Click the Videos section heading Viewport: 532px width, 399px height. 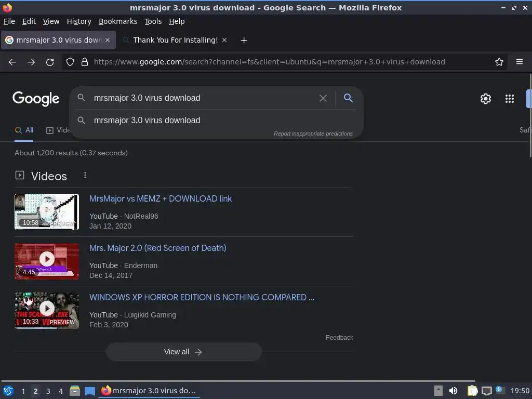click(49, 176)
